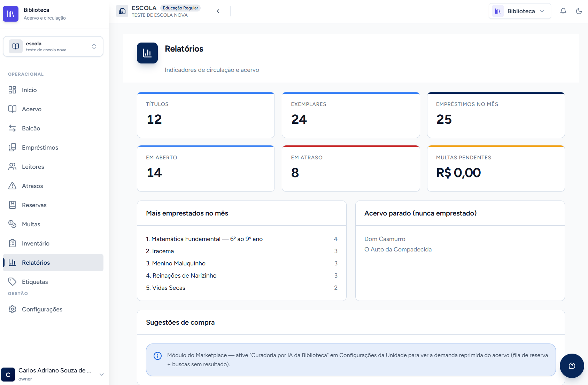Open notifications bell icon

tap(563, 11)
